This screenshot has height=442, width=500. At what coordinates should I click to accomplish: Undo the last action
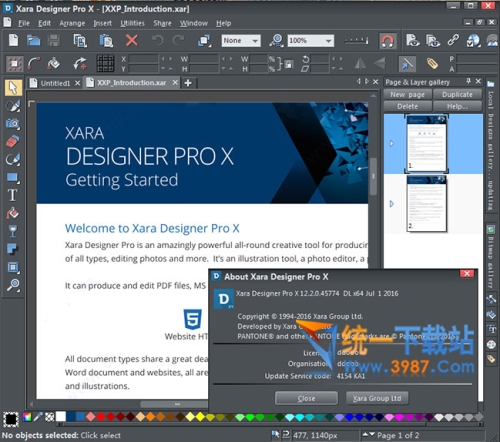(x=157, y=41)
